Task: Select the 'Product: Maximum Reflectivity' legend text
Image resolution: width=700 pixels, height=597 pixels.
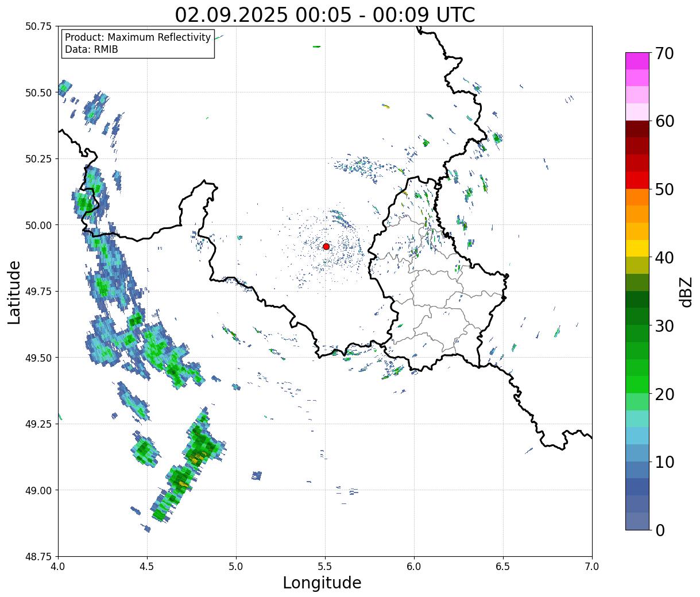Action: click(138, 37)
